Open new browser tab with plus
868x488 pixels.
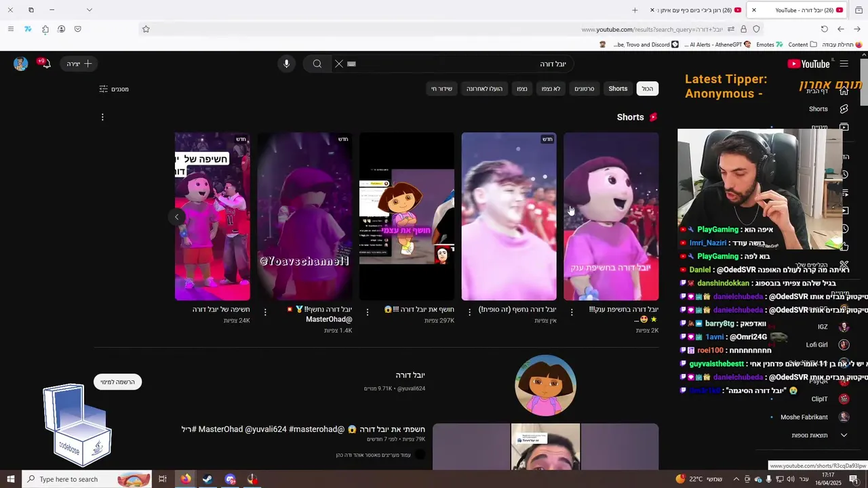[x=635, y=10]
